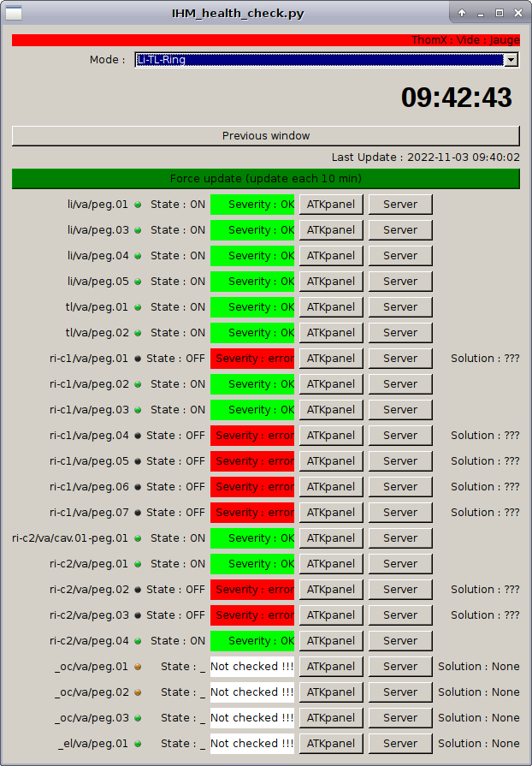The width and height of the screenshot is (532, 766).
Task: Click Not checked status for _oc/va/peg.02
Action: pyautogui.click(x=252, y=692)
